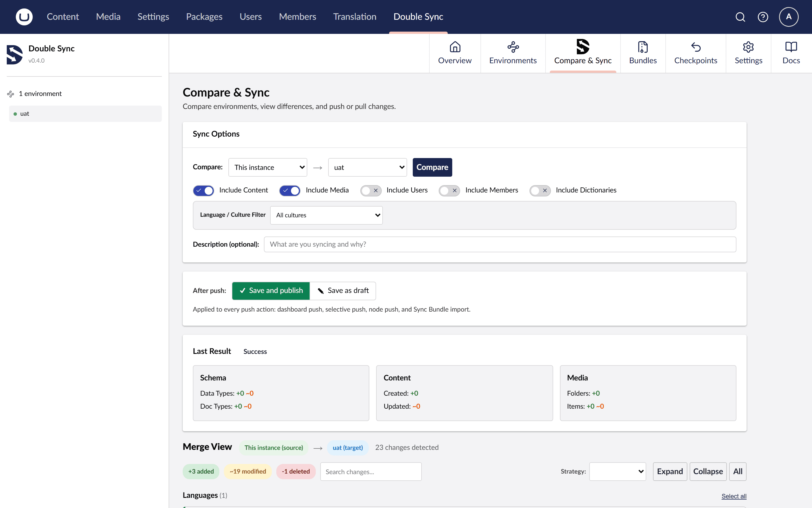Click the 'Data Types: +0 ~0' line
812x508 pixels.
[x=227, y=393]
